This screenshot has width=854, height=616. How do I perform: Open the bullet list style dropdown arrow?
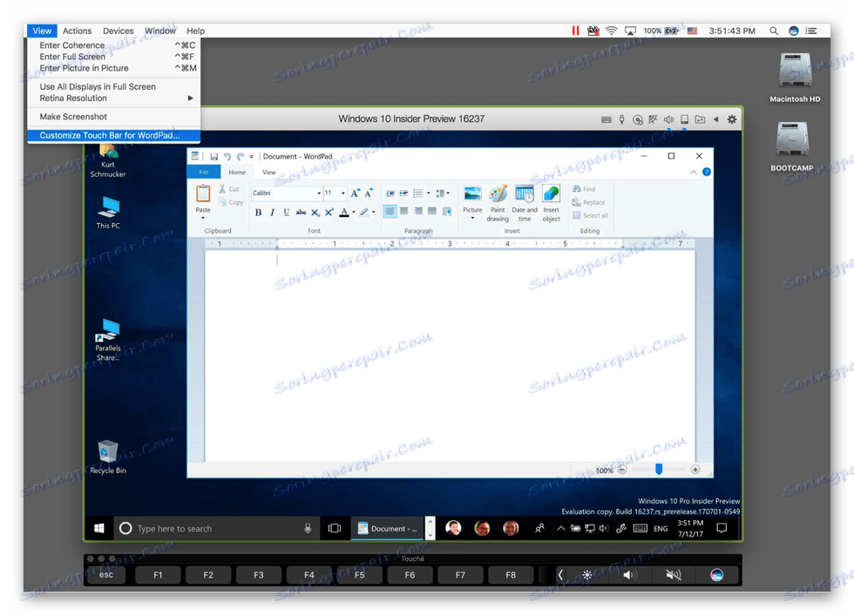point(428,193)
